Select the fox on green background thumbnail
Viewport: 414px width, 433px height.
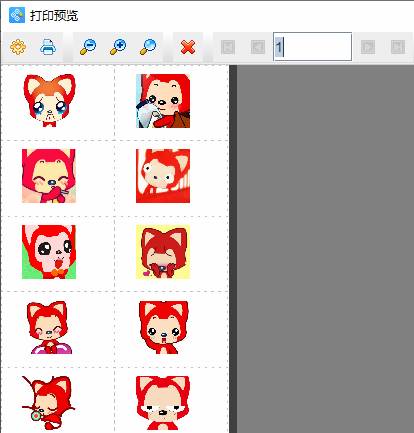[x=49, y=252]
